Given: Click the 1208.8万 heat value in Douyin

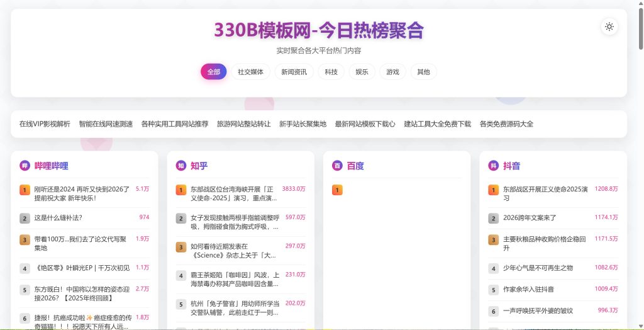Looking at the screenshot, I should tap(606, 189).
